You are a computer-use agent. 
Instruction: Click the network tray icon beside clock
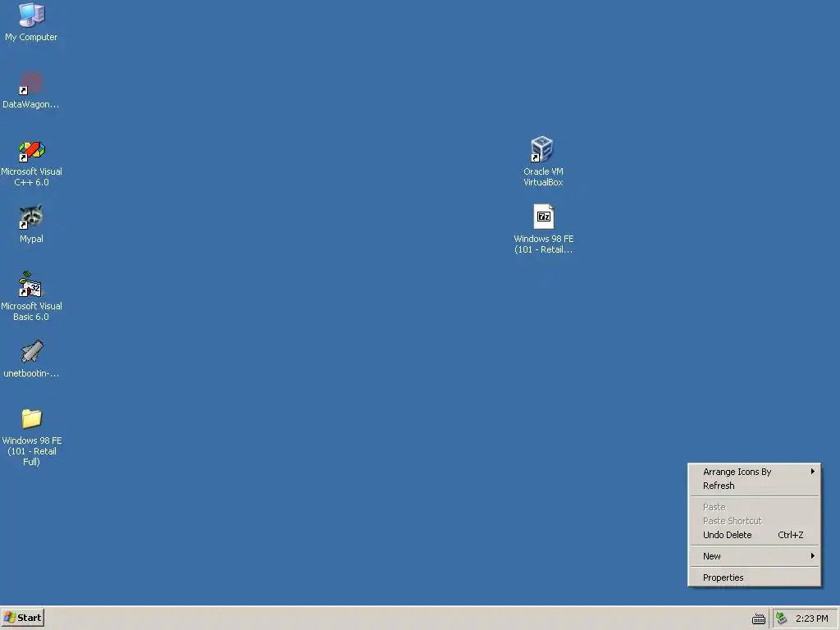coord(782,619)
